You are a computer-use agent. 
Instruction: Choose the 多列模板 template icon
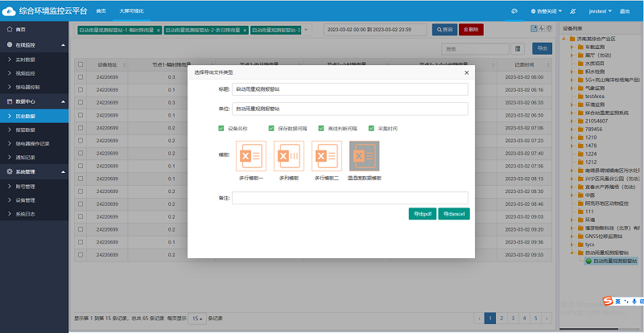(289, 156)
